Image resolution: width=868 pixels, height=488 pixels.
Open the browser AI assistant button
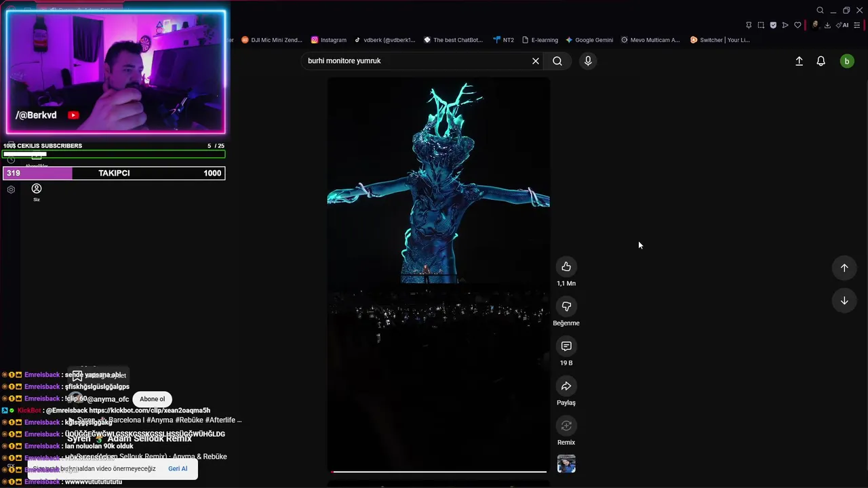(842, 25)
